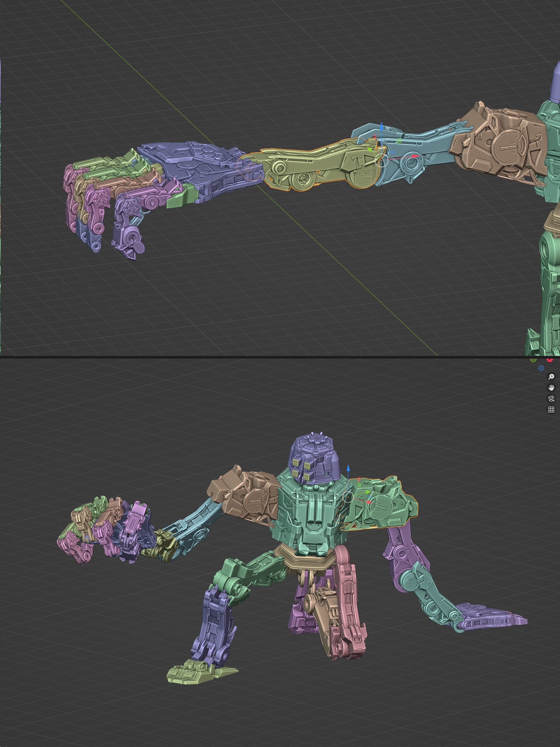Click the blue axis circle on navigation gizmo
This screenshot has width=560, height=747.
(x=541, y=368)
